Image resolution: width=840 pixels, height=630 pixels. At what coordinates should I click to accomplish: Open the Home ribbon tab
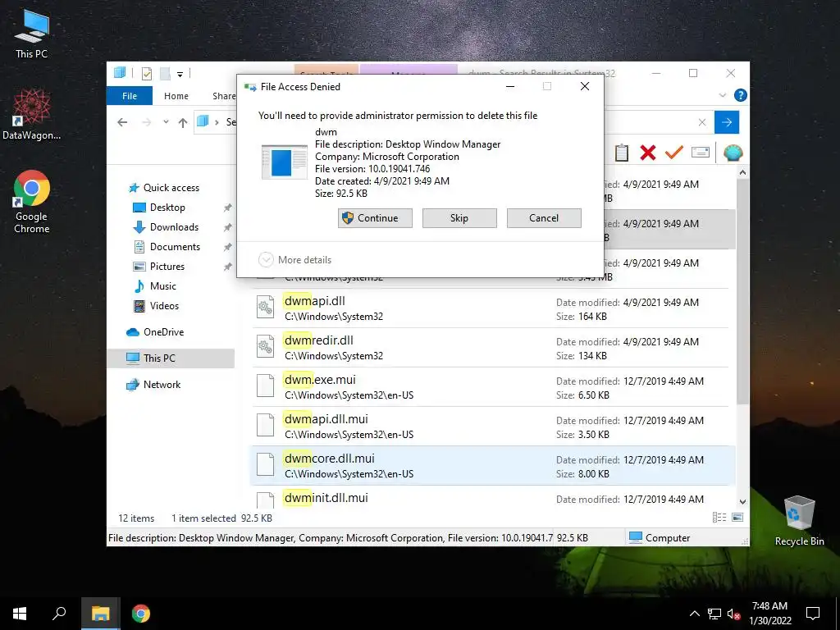pyautogui.click(x=176, y=96)
